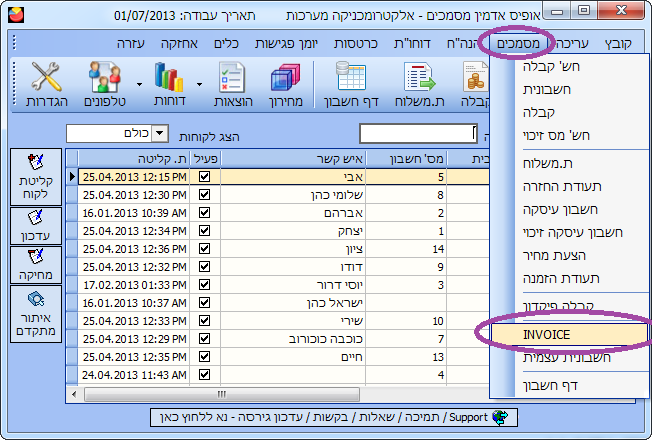Viewport: 652px width, 440px height.
Task: Click the scroll left arrow of table
Action: coord(74,394)
